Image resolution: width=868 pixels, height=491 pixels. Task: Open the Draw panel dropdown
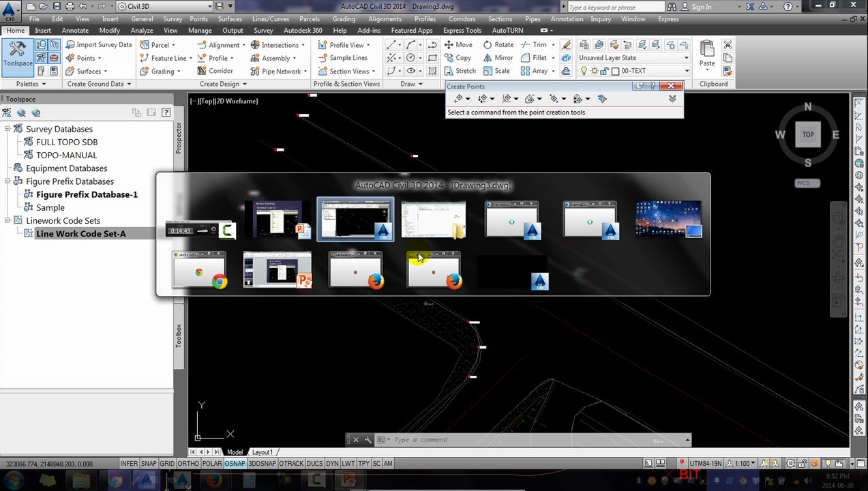(412, 84)
